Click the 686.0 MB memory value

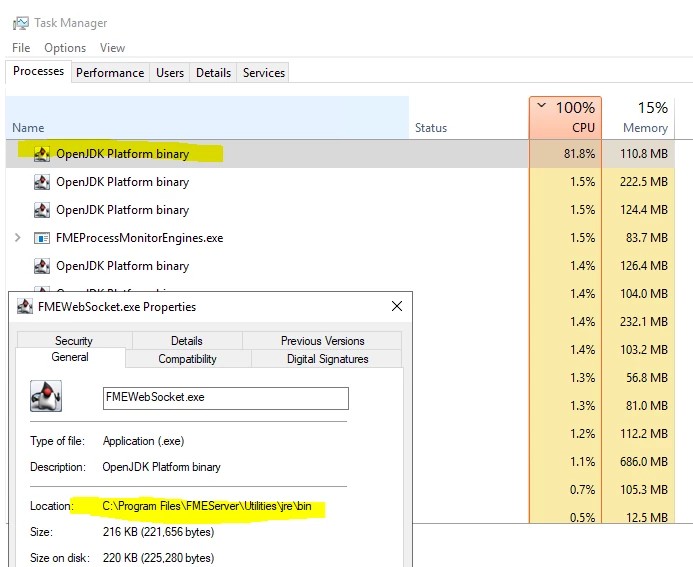coord(644,462)
